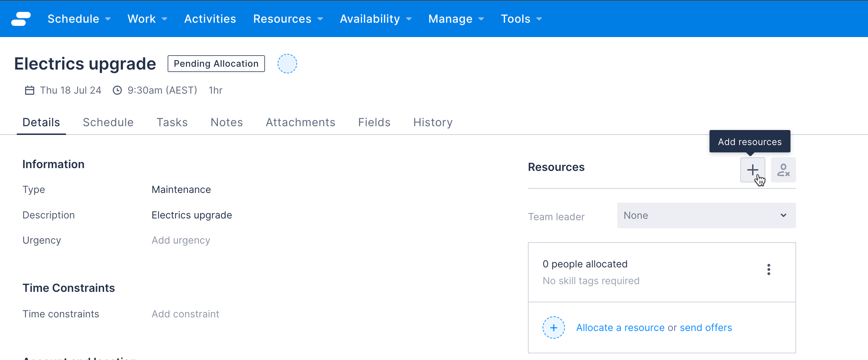Click the circled plus beside Allocate a resource
Screen dimensions: 868x360
tap(553, 327)
